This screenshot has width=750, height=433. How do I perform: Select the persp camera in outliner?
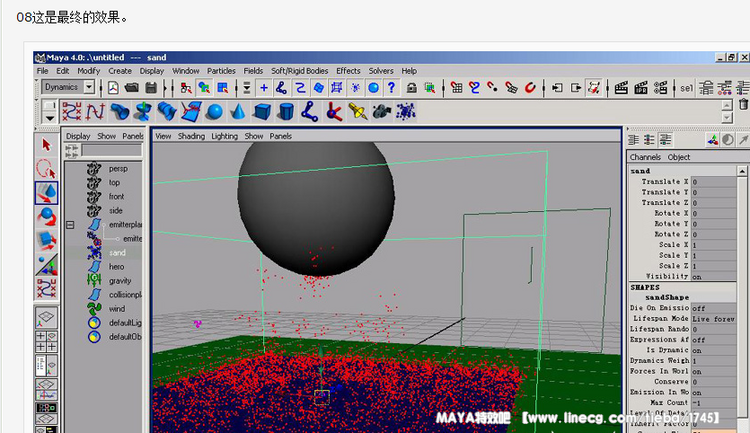[118, 168]
